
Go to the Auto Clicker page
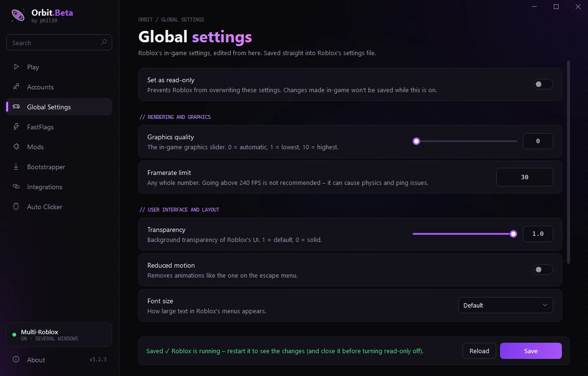[59, 207]
